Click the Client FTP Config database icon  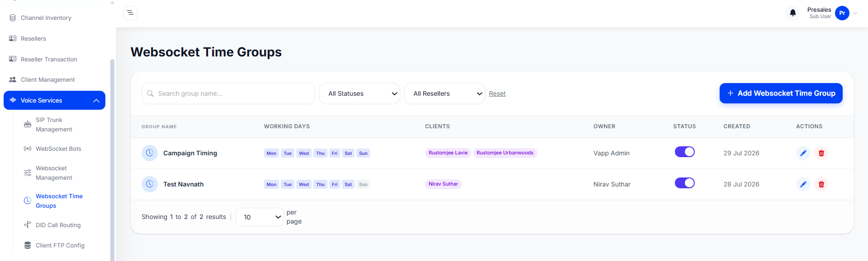point(28,245)
